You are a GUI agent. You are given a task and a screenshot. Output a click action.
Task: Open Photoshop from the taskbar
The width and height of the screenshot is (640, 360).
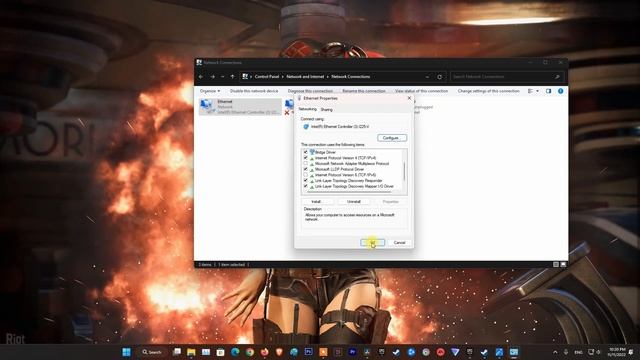[309, 352]
